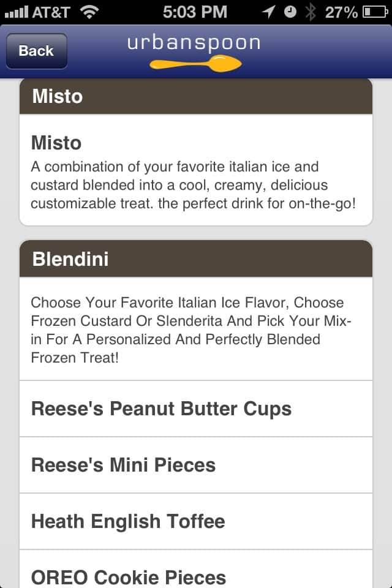Pick Heath English Toffee mix-in
The height and width of the screenshot is (588, 392).
point(196,522)
